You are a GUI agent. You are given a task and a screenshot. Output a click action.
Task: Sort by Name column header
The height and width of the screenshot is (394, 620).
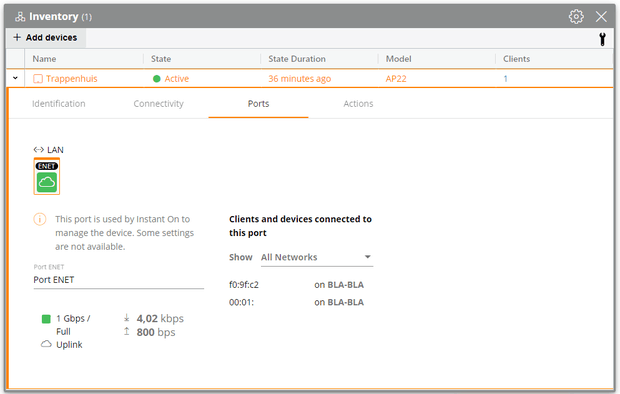(44, 59)
